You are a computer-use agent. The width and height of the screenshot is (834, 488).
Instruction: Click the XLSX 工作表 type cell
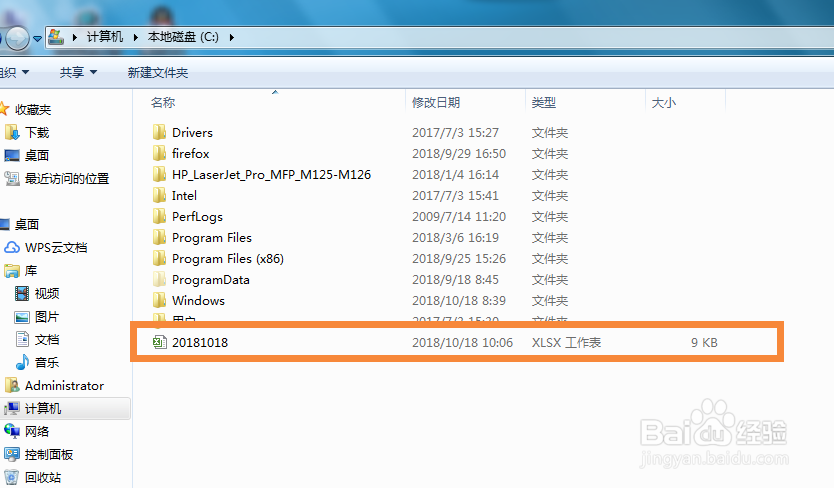pyautogui.click(x=566, y=342)
